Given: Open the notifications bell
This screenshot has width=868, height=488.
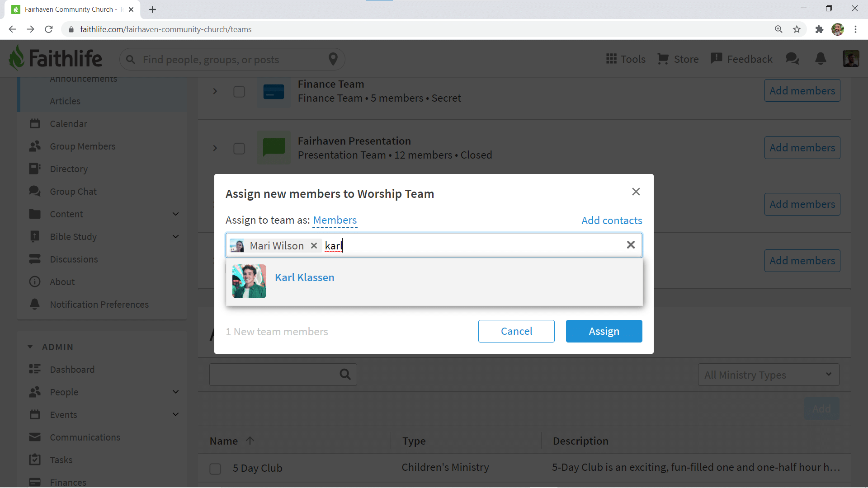Looking at the screenshot, I should [x=821, y=59].
